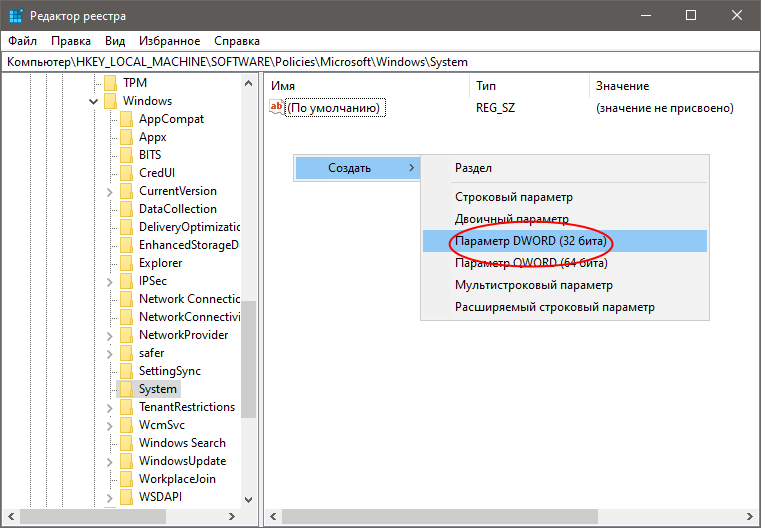Click the DataCollection folder icon
The image size is (761, 528).
[126, 209]
